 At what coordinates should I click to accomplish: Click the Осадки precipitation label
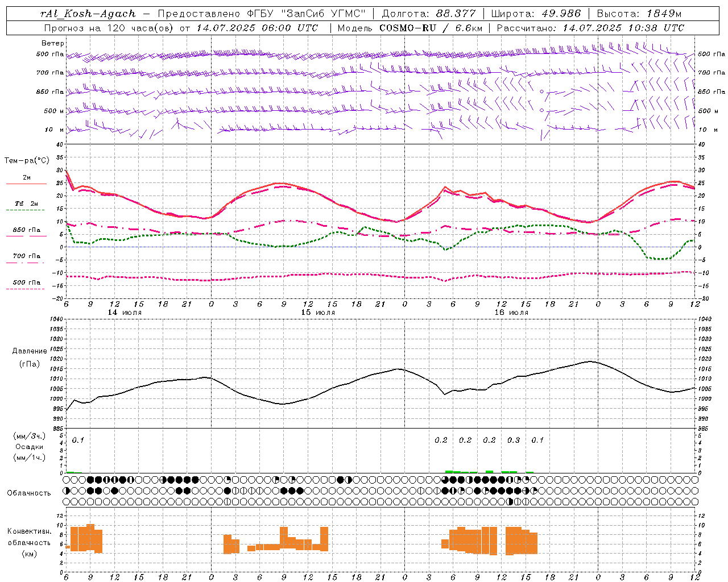coord(29,447)
